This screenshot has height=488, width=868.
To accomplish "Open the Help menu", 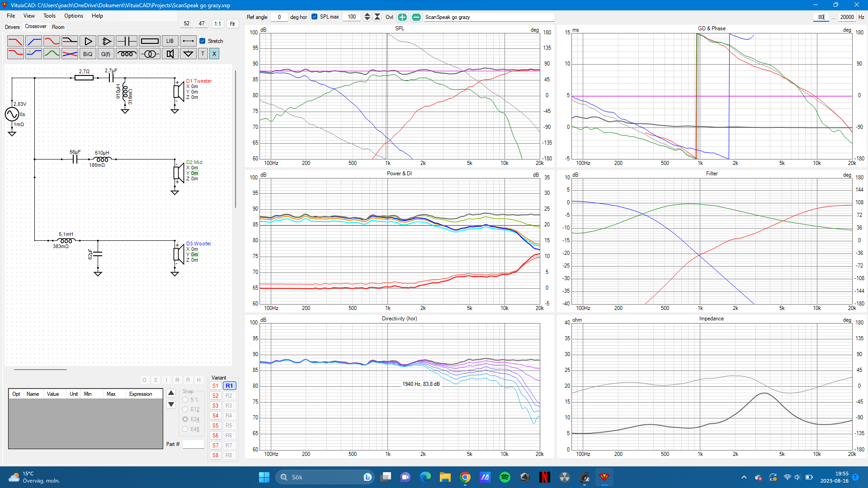I will (97, 16).
